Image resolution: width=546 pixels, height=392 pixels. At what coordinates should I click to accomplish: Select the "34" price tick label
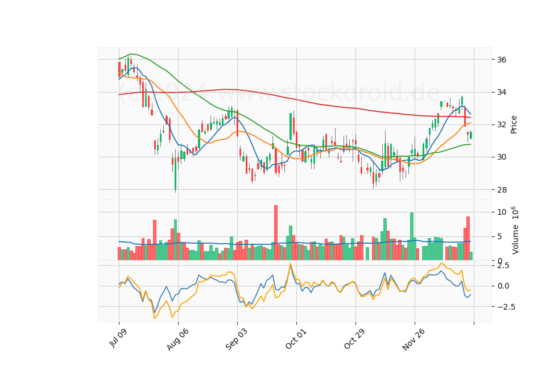click(502, 92)
